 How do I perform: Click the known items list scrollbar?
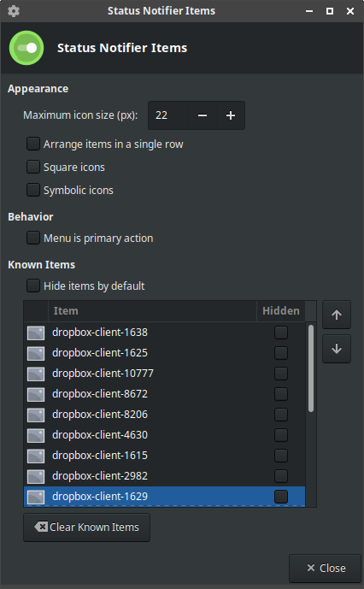point(311,368)
